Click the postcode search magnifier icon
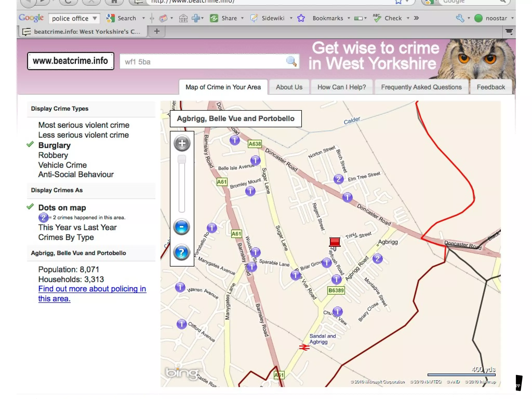The width and height of the screenshot is (532, 399). (291, 61)
